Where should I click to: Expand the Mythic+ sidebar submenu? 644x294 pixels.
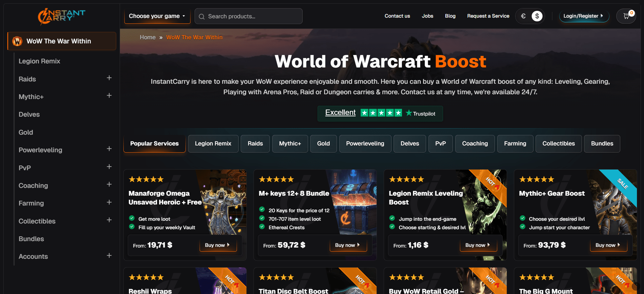pyautogui.click(x=109, y=96)
